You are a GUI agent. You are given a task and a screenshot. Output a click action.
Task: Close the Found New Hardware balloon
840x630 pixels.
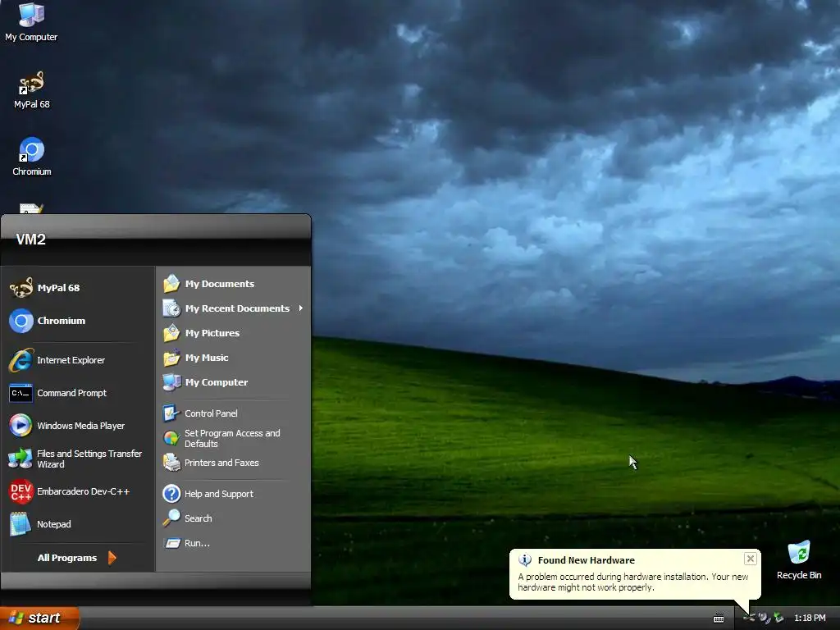pyautogui.click(x=751, y=559)
